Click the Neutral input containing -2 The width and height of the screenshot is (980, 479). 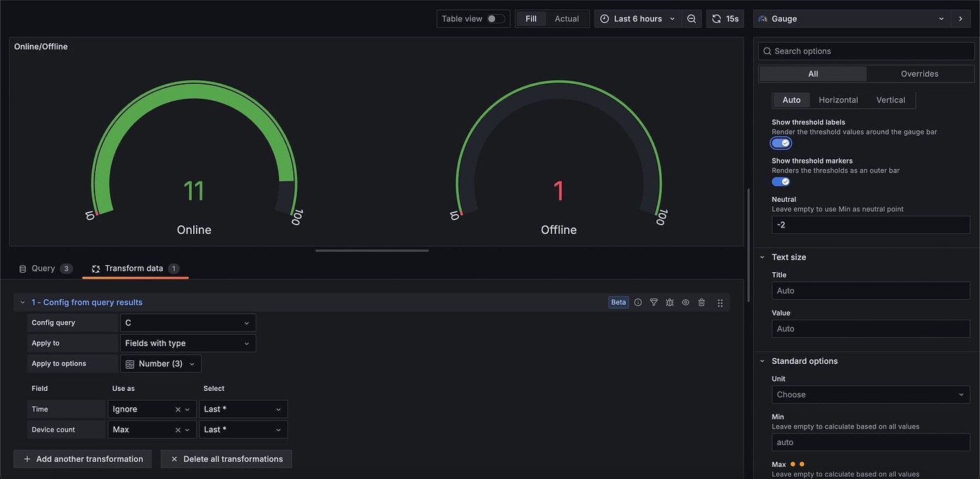pyautogui.click(x=871, y=224)
